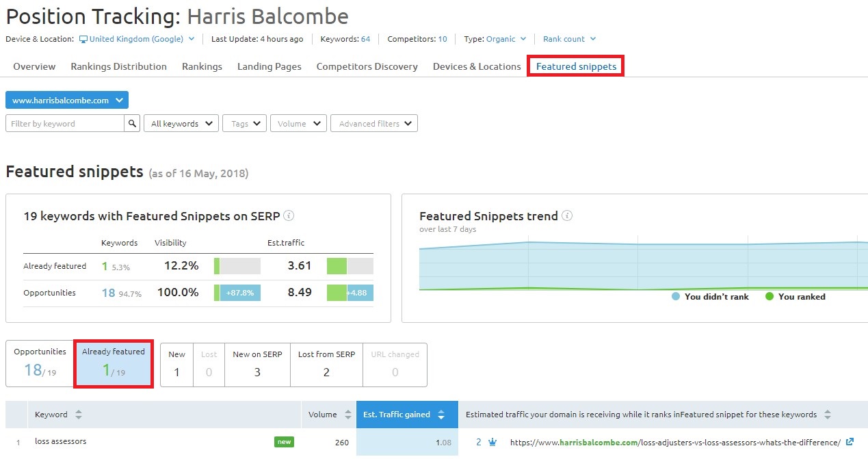Sort by Volume column arrows
The width and height of the screenshot is (868, 459).
(x=347, y=415)
